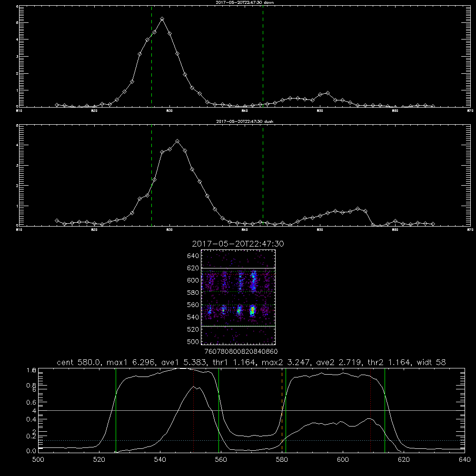Click the 640 label on bottom plot x-axis

coord(465,460)
